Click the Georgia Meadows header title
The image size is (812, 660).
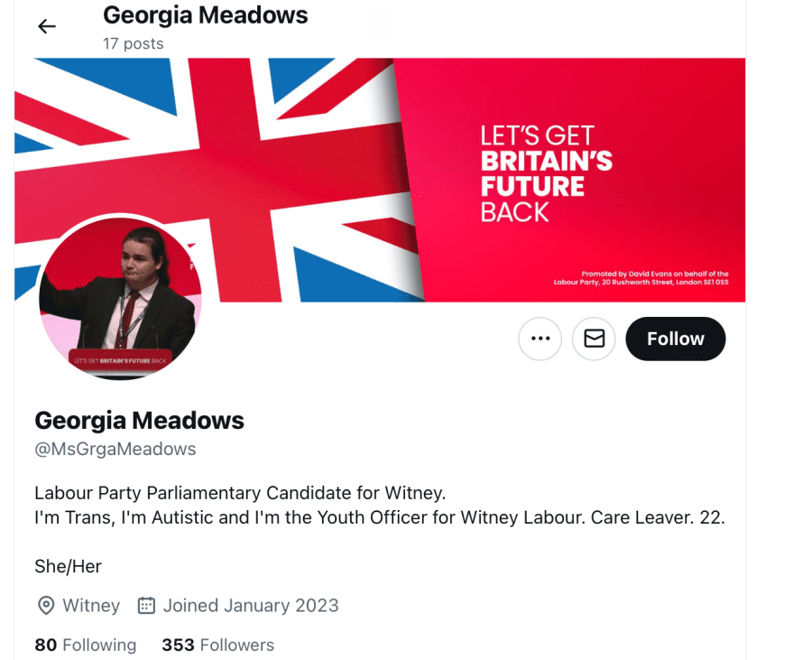click(205, 15)
